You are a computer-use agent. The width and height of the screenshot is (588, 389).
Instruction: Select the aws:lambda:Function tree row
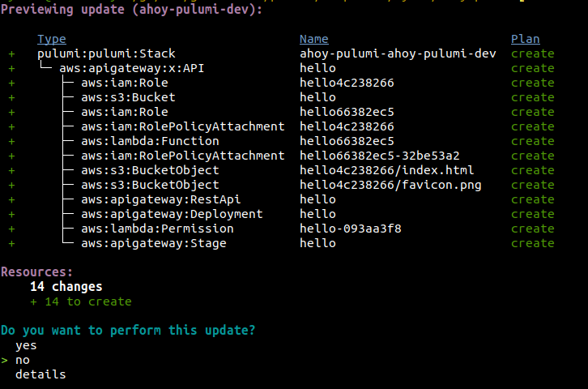[150, 142]
